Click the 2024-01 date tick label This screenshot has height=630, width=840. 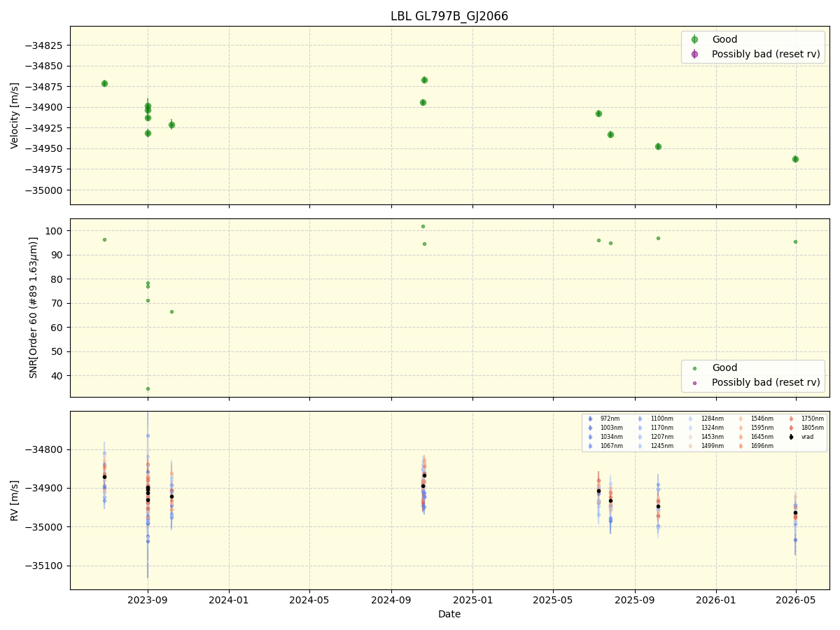pyautogui.click(x=229, y=600)
